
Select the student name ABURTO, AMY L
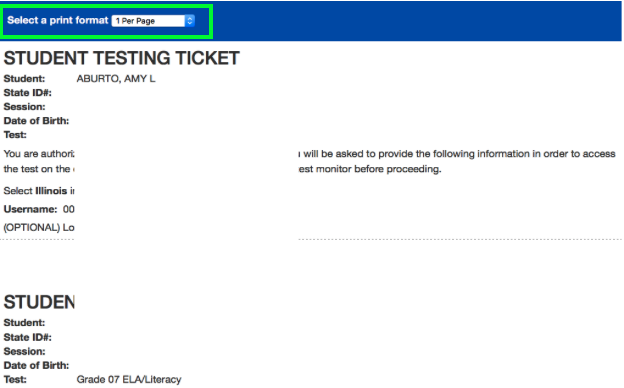116,79
